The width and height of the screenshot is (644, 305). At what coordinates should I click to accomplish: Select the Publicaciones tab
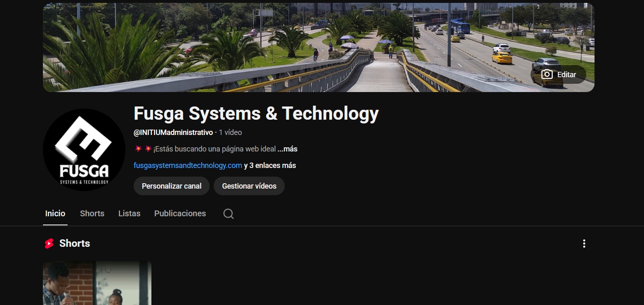(180, 213)
